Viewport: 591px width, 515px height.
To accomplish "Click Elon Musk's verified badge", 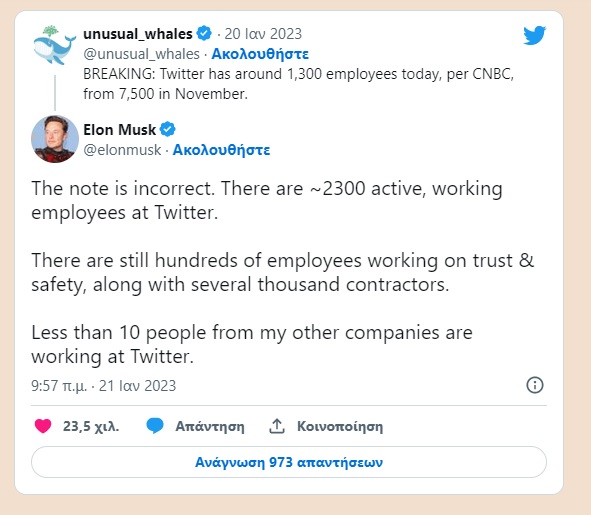I will [168, 129].
